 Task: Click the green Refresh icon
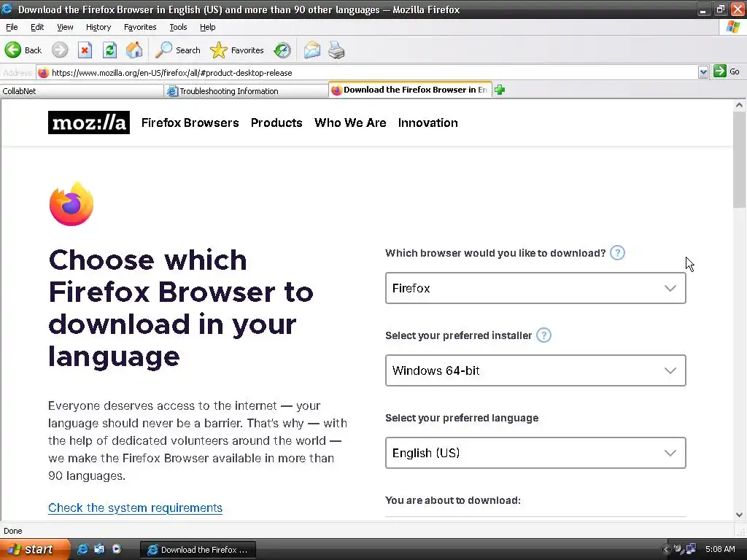click(x=110, y=50)
